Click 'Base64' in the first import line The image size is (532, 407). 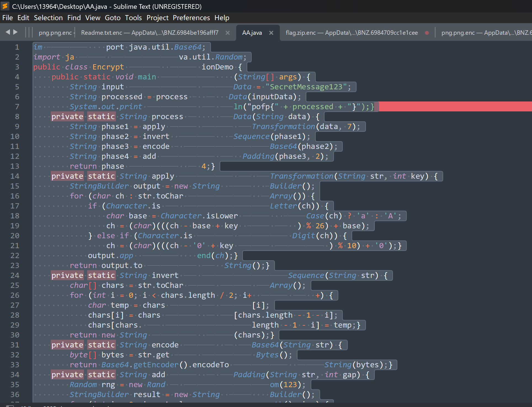tap(188, 47)
